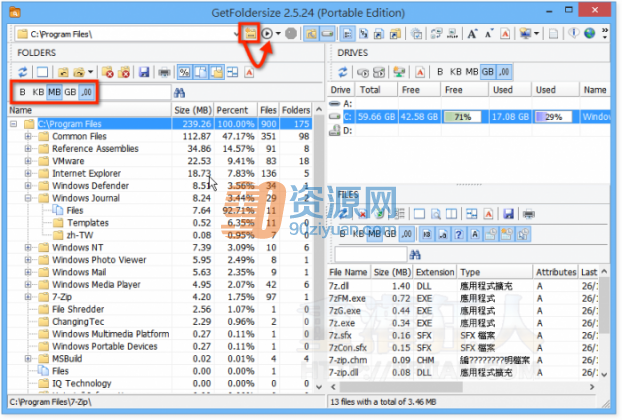This screenshot has width=622, height=420.
Task: Click the Total column header in DRIVES
Action: click(x=376, y=90)
